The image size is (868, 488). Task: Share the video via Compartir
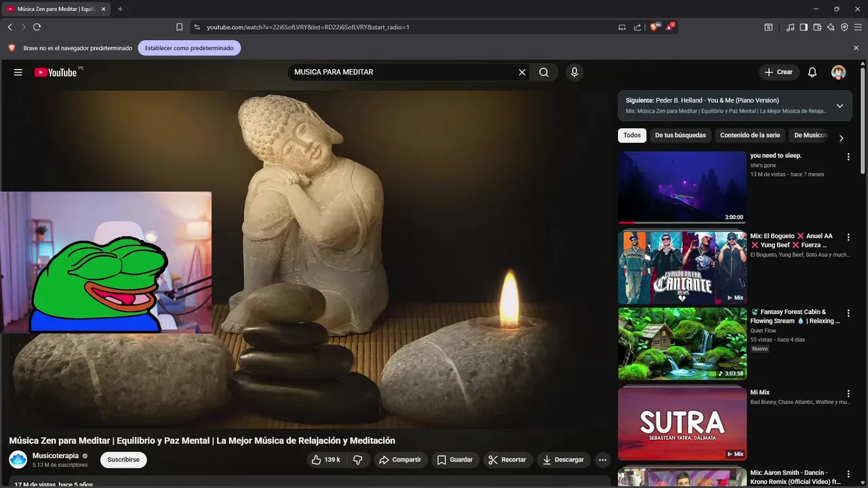(x=401, y=460)
